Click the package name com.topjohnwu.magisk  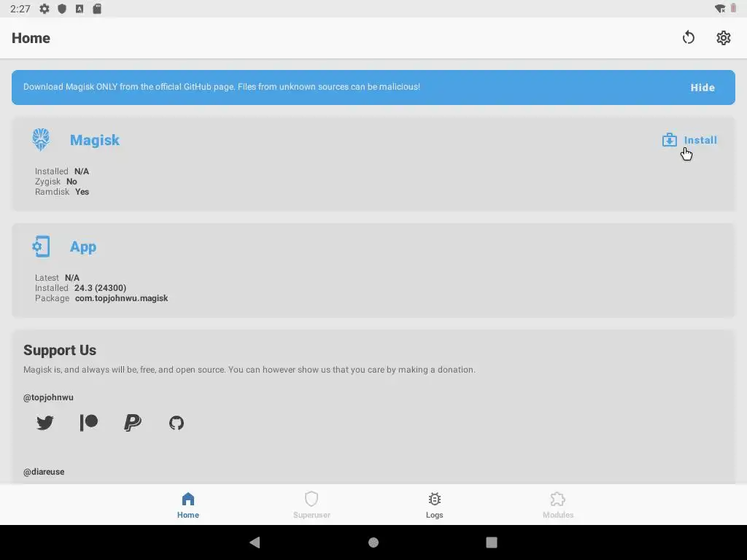click(122, 298)
